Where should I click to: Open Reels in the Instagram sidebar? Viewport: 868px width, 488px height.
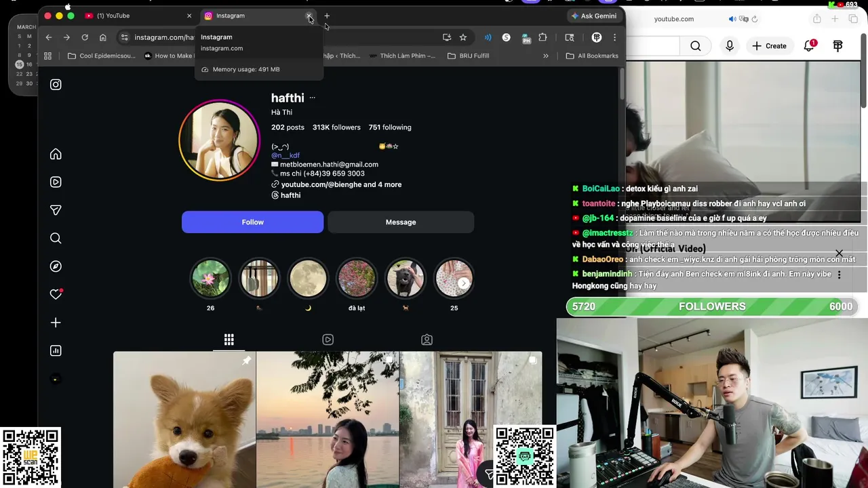tap(56, 182)
